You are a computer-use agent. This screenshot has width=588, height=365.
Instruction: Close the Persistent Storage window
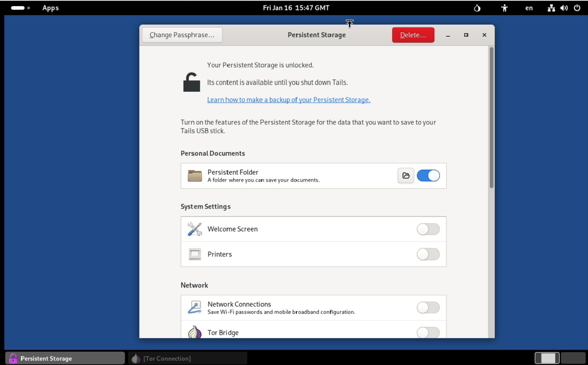click(x=484, y=35)
